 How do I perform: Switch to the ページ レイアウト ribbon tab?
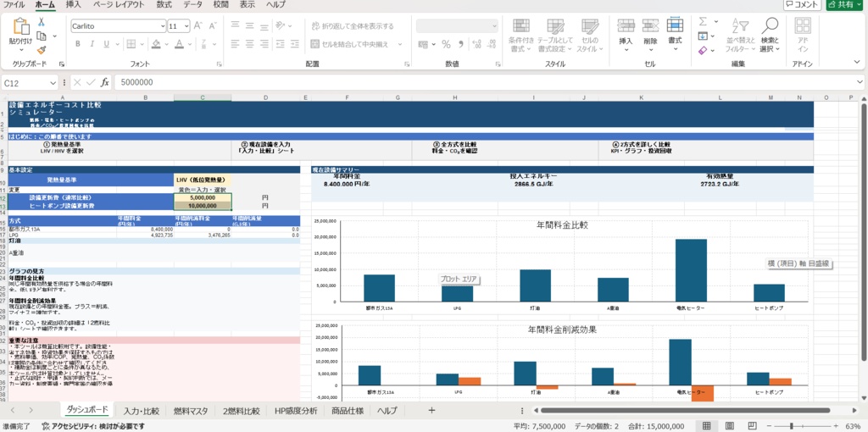point(119,5)
